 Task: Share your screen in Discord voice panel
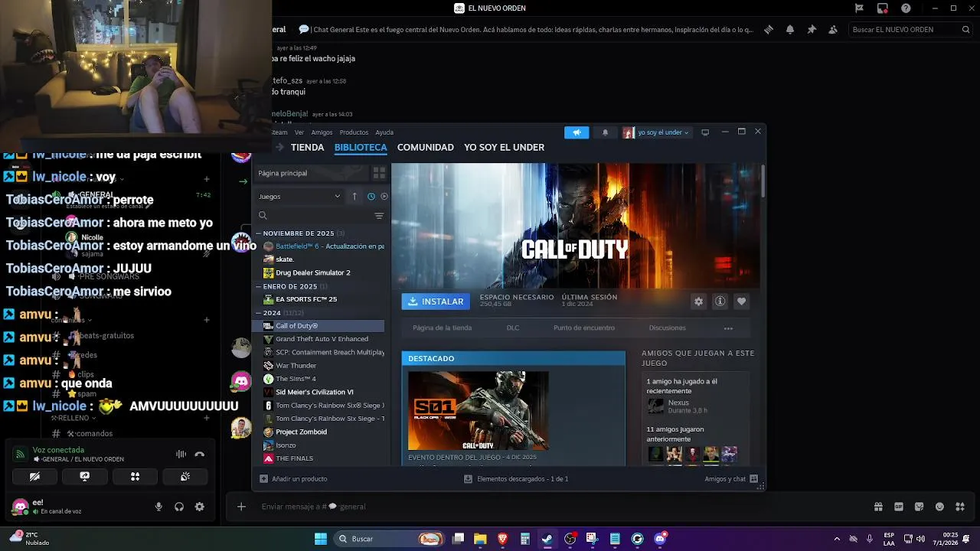tap(85, 476)
